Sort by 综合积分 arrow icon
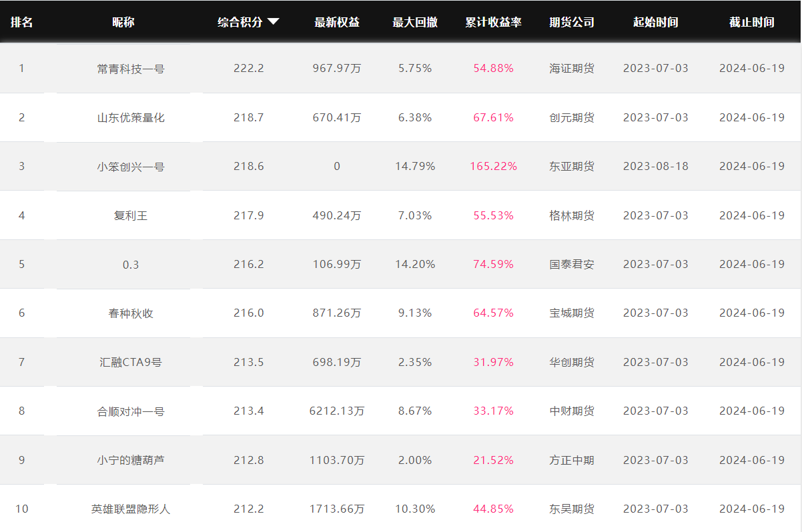 click(273, 22)
